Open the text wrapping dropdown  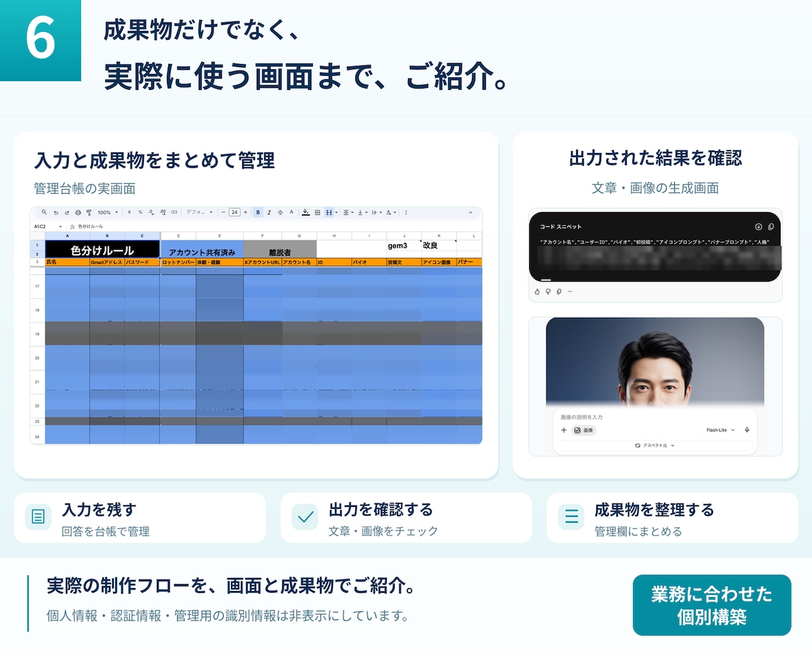pyautogui.click(x=376, y=212)
